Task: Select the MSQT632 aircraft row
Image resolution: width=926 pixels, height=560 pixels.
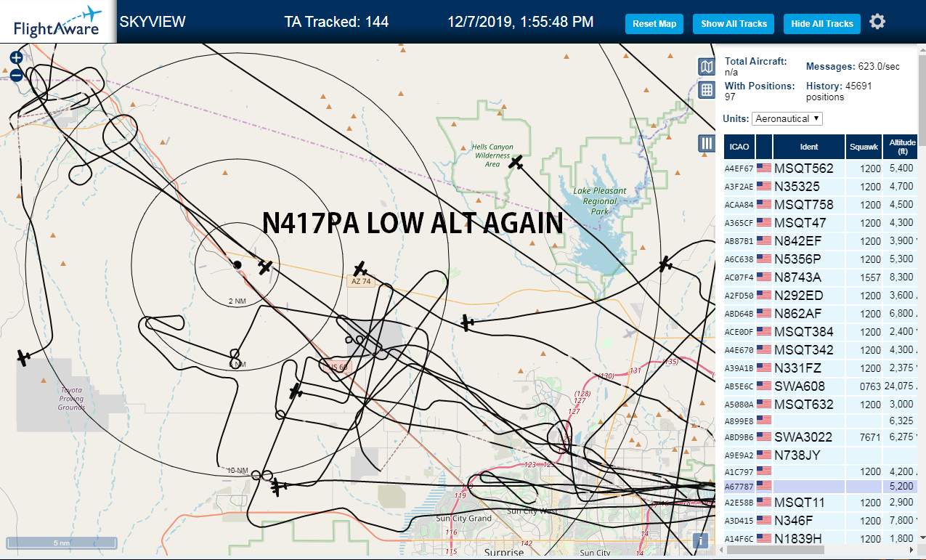Action: click(821, 405)
